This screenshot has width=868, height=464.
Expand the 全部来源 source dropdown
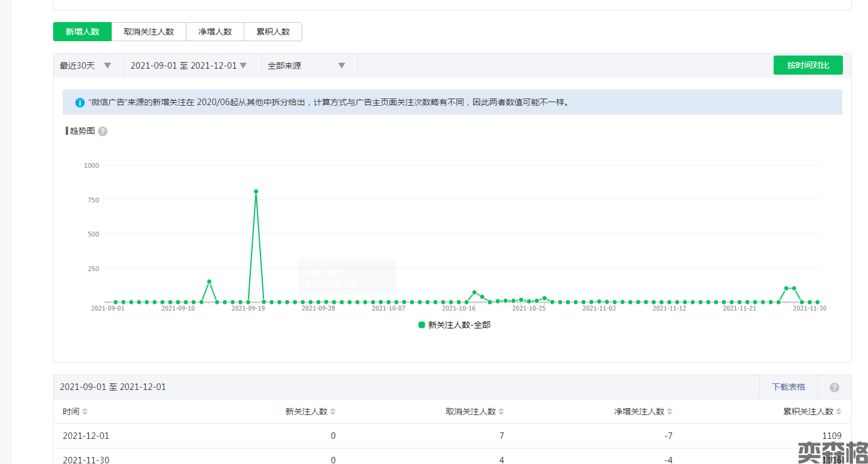(307, 66)
